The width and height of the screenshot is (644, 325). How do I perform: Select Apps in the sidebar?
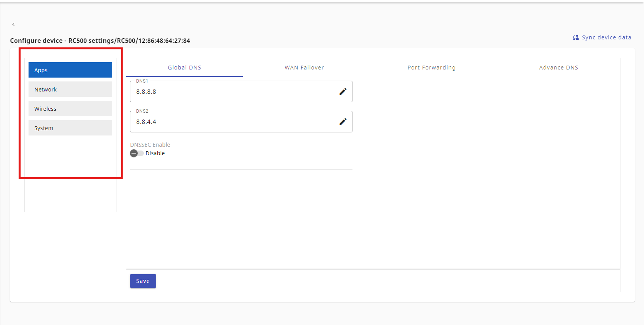[70, 70]
